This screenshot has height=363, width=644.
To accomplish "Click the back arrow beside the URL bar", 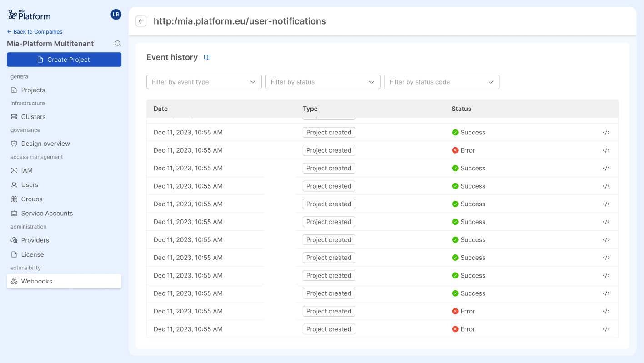I will coord(141,21).
